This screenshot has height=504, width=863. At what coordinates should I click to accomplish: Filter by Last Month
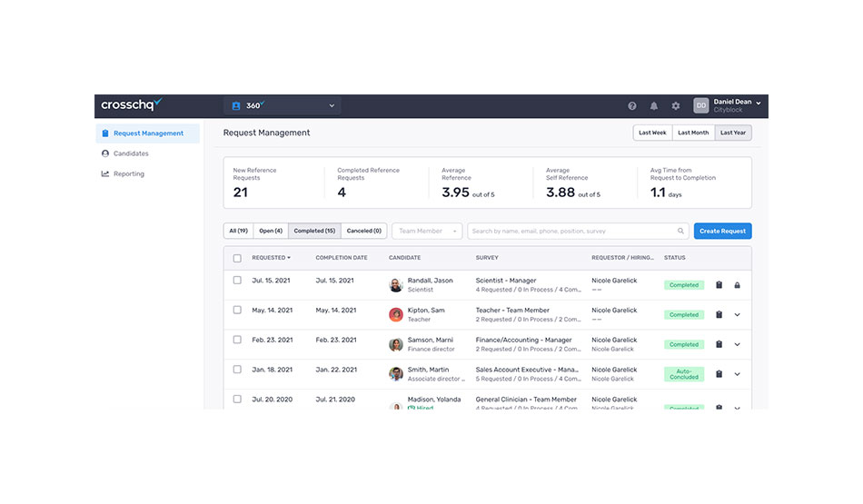(x=693, y=133)
